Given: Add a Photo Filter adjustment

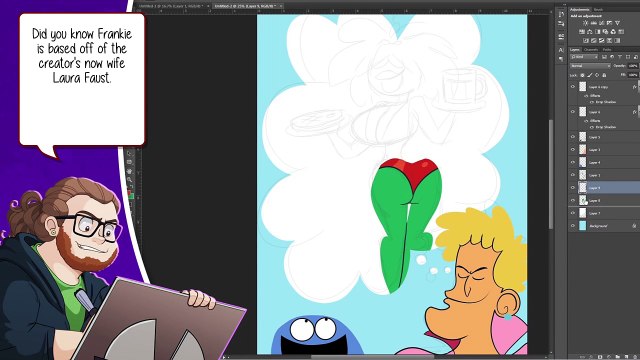Looking at the screenshot, I should pyautogui.click(x=605, y=32).
